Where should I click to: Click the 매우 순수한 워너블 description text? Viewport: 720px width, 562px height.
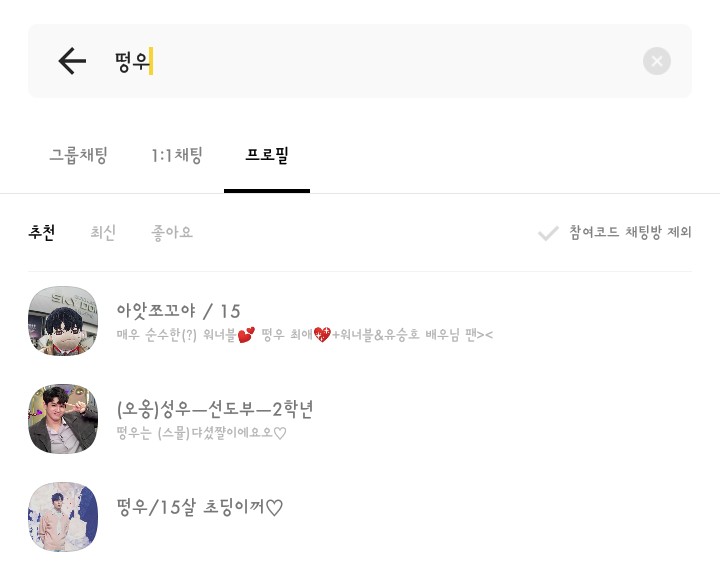(304, 335)
